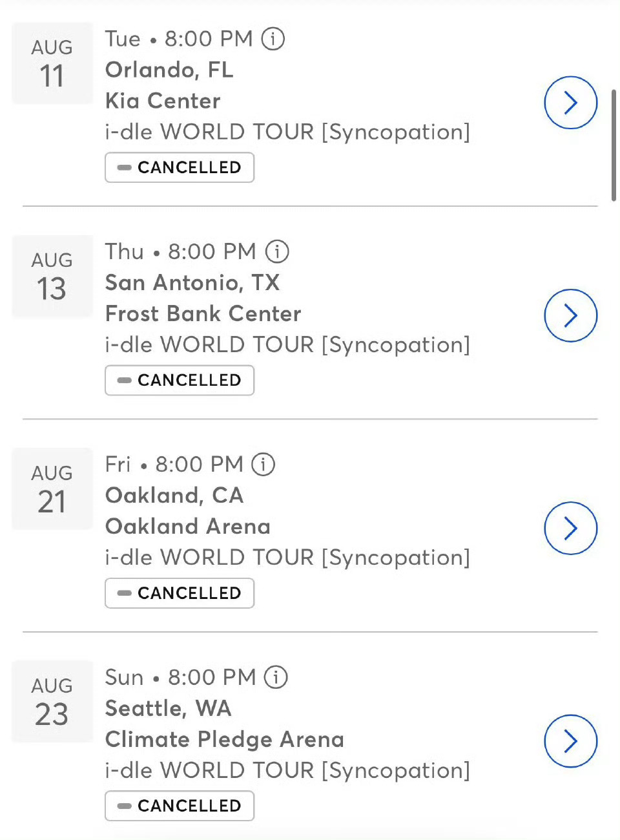Click info icon beside Thu 8:00 PM
The image size is (620, 840).
[277, 251]
